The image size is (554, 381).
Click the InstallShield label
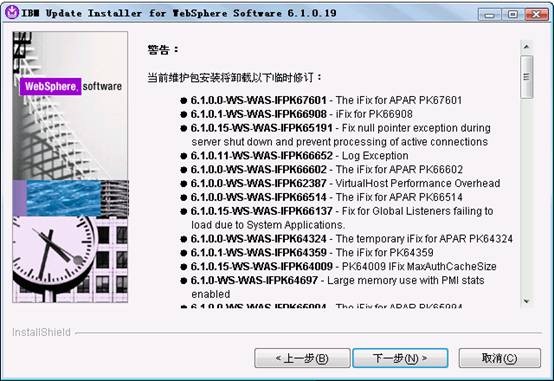click(41, 332)
